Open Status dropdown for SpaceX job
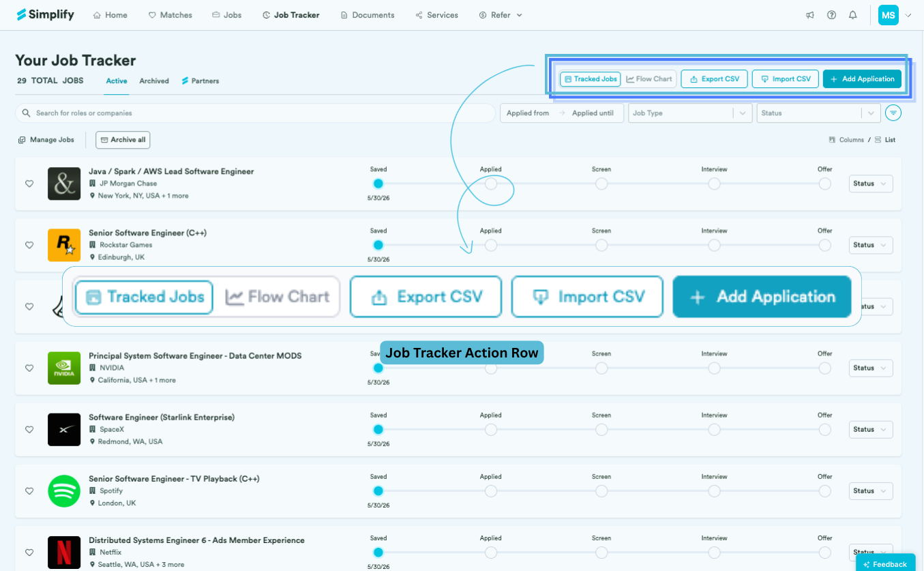The image size is (924, 571). point(871,429)
